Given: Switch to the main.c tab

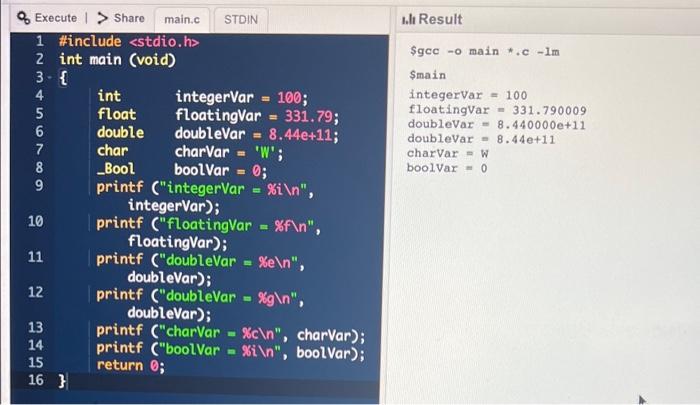Looking at the screenshot, I should [182, 20].
